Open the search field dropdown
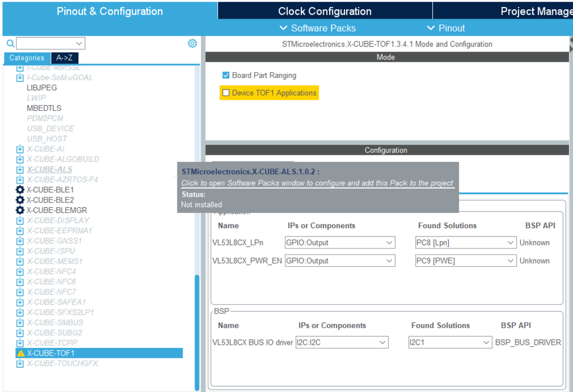This screenshot has height=392, width=573. [x=79, y=44]
